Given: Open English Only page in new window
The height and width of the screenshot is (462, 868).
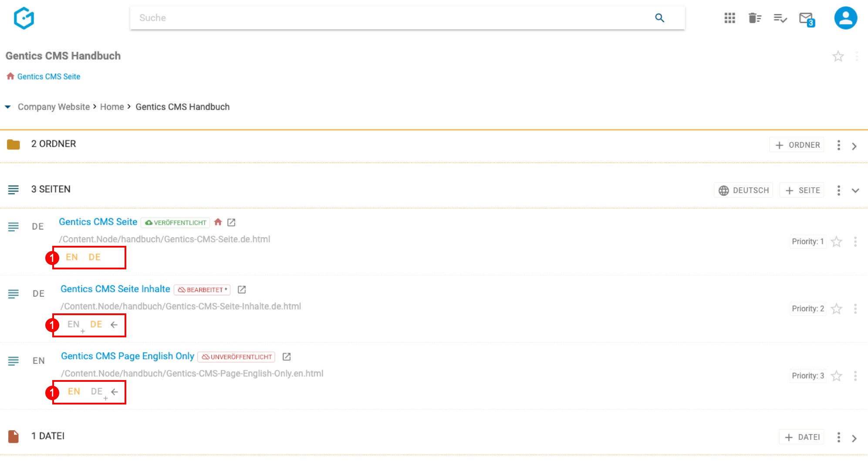Looking at the screenshot, I should point(287,357).
